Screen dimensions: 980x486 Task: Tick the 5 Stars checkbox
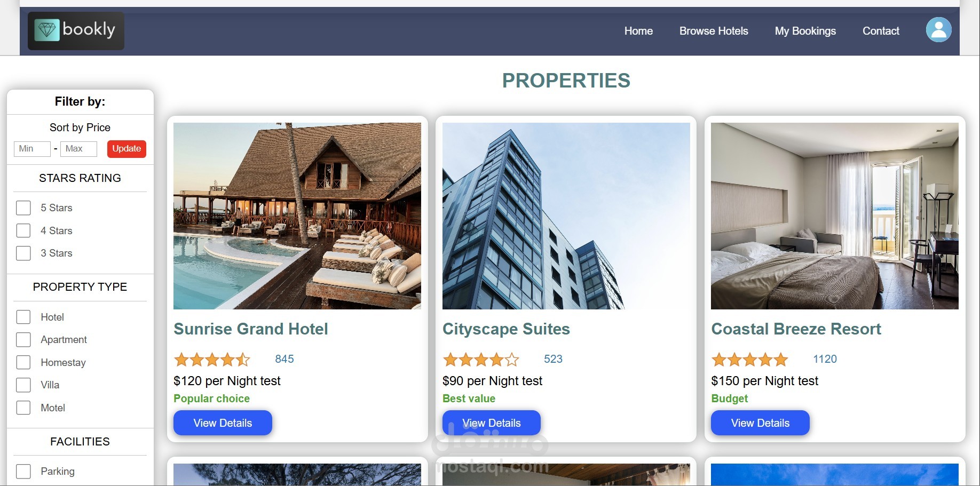(23, 208)
